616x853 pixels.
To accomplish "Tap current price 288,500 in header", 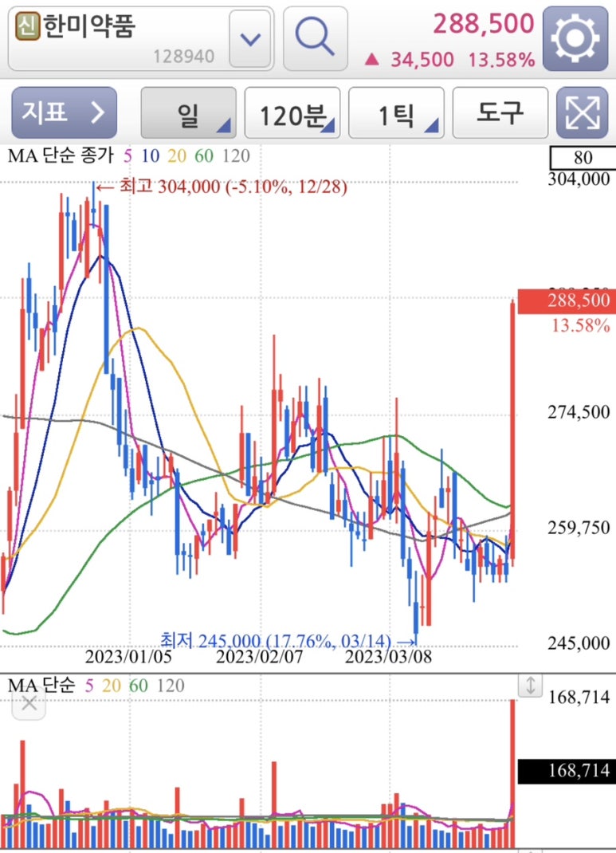I will pos(484,24).
